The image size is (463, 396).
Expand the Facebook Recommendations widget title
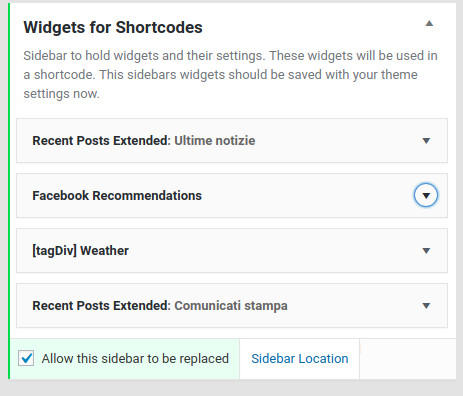(117, 196)
